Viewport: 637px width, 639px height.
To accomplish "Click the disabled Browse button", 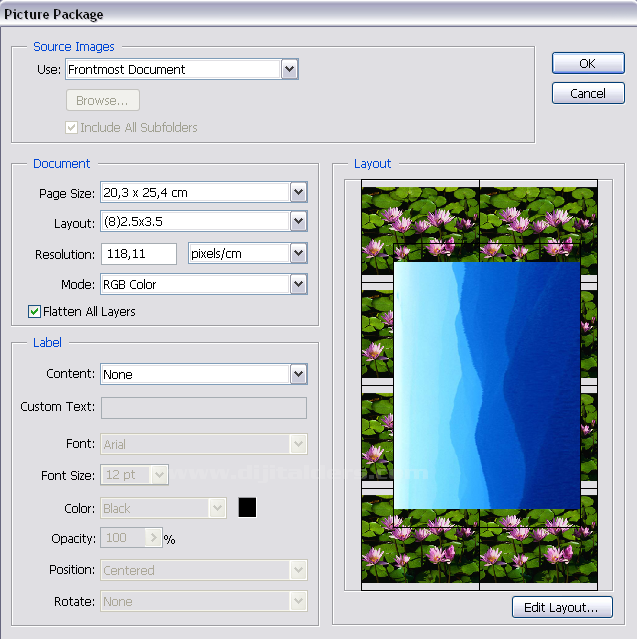I will point(103,100).
